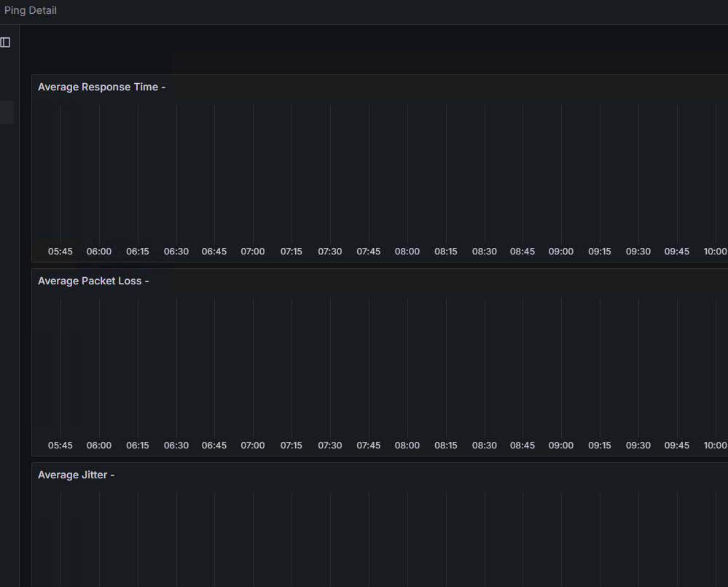Click 09:00 on Average Response Time axis

[561, 252]
